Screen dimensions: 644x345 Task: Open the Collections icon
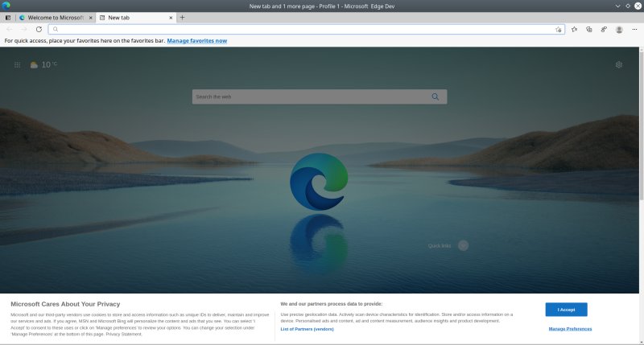589,29
